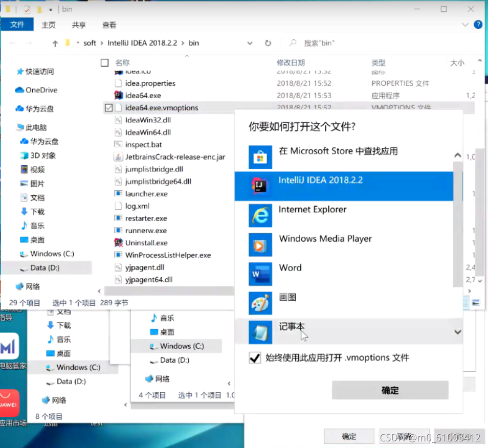
Task: Click the horizontal scrollbar of file list
Action: (169, 291)
